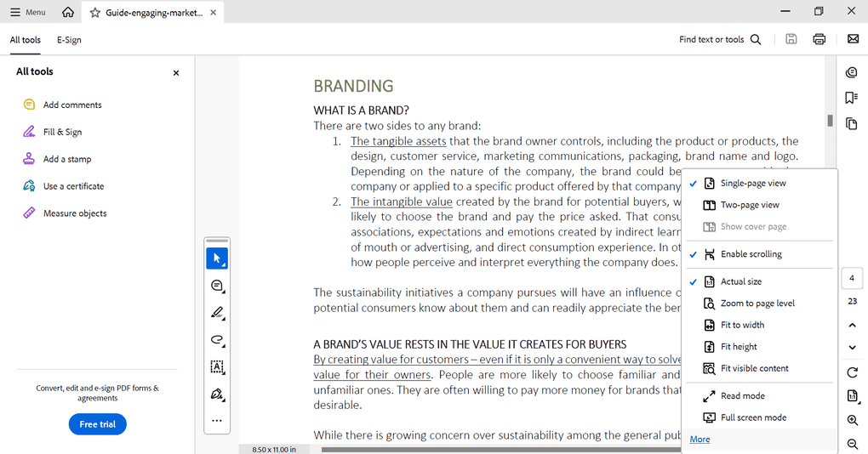The width and height of the screenshot is (868, 454).
Task: Zoom in with the plus magnifier
Action: tap(853, 420)
